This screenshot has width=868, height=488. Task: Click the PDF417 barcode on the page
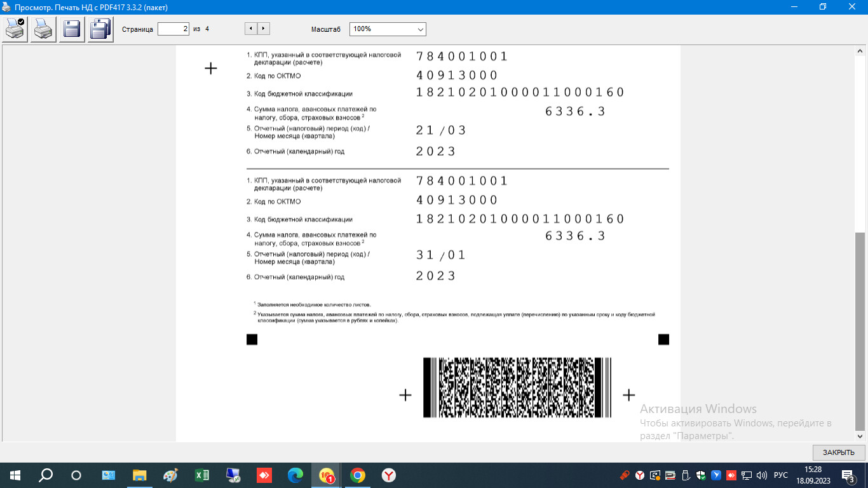coord(517,387)
